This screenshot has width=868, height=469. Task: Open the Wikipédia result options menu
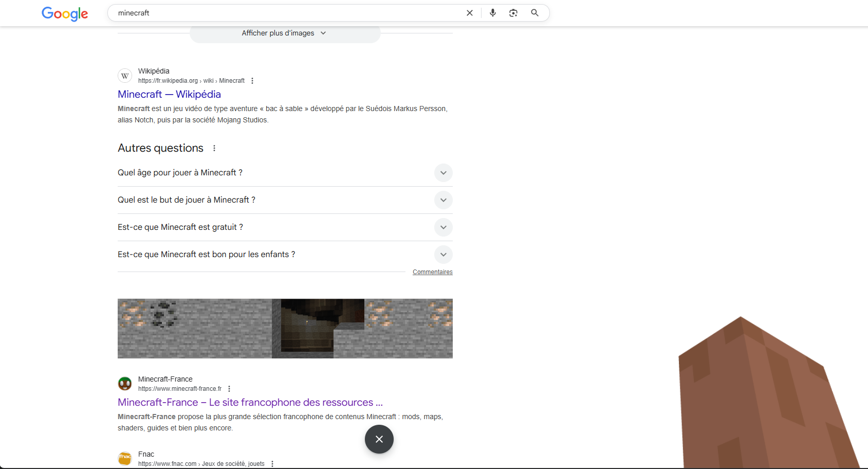252,81
